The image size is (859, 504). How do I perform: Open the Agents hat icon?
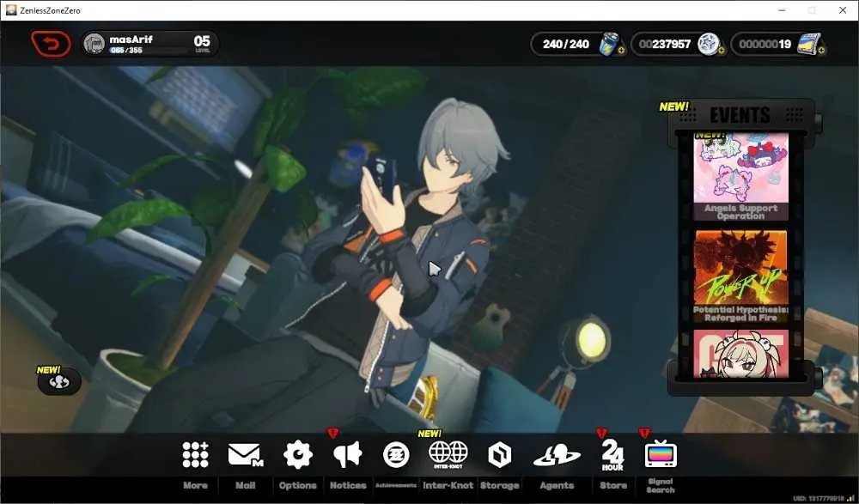click(x=557, y=455)
